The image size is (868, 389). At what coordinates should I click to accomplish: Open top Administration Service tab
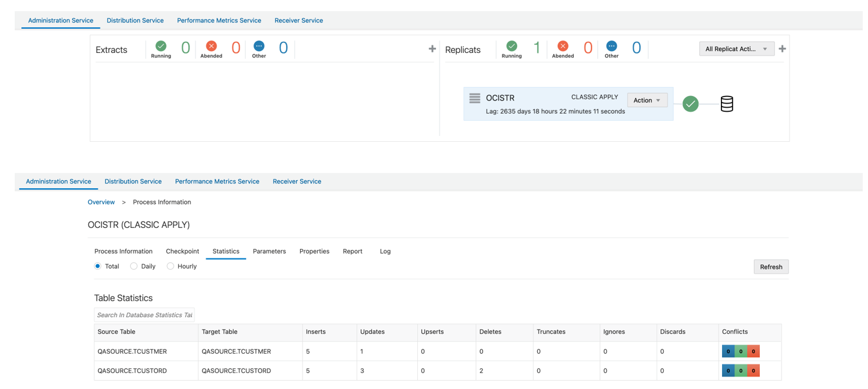click(x=61, y=20)
